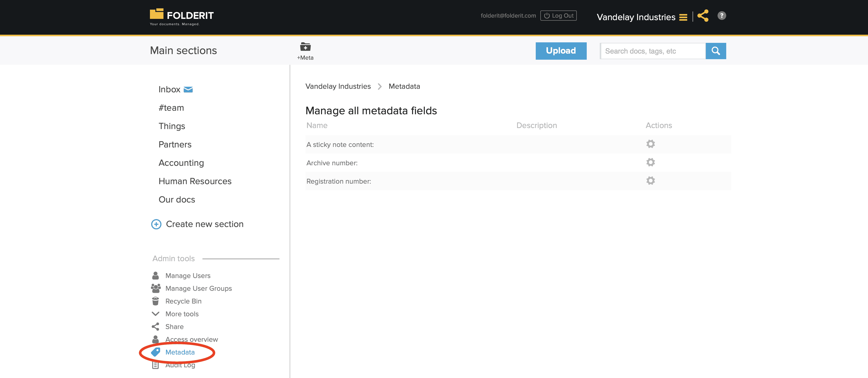Click the Main sections heading
The width and height of the screenshot is (868, 378).
tap(183, 51)
